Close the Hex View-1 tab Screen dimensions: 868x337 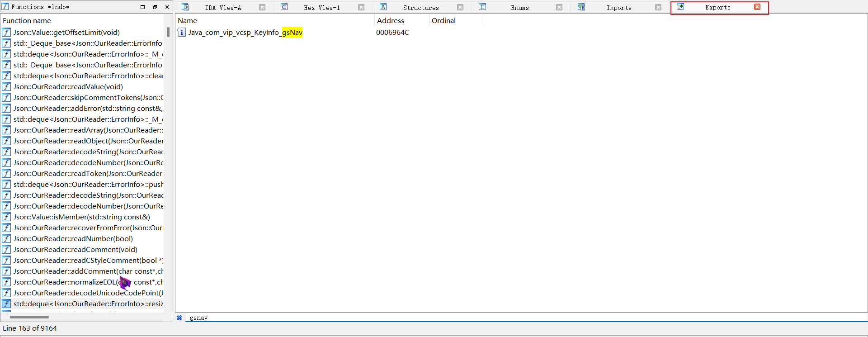(361, 7)
